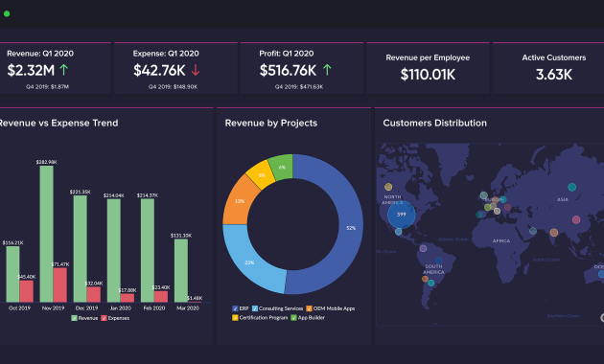Viewport: 604px width, 364px height.
Task: Uncheck the ERP legend checkbox
Action: point(235,308)
